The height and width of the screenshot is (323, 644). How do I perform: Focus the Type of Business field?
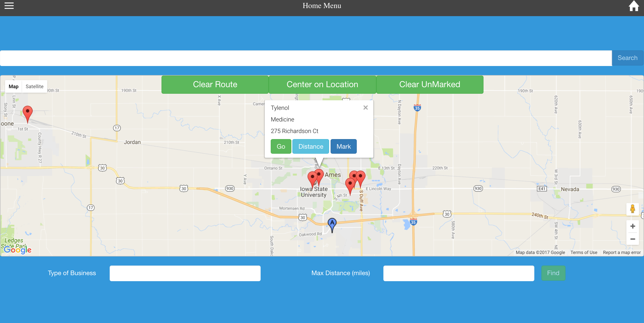[x=185, y=273]
